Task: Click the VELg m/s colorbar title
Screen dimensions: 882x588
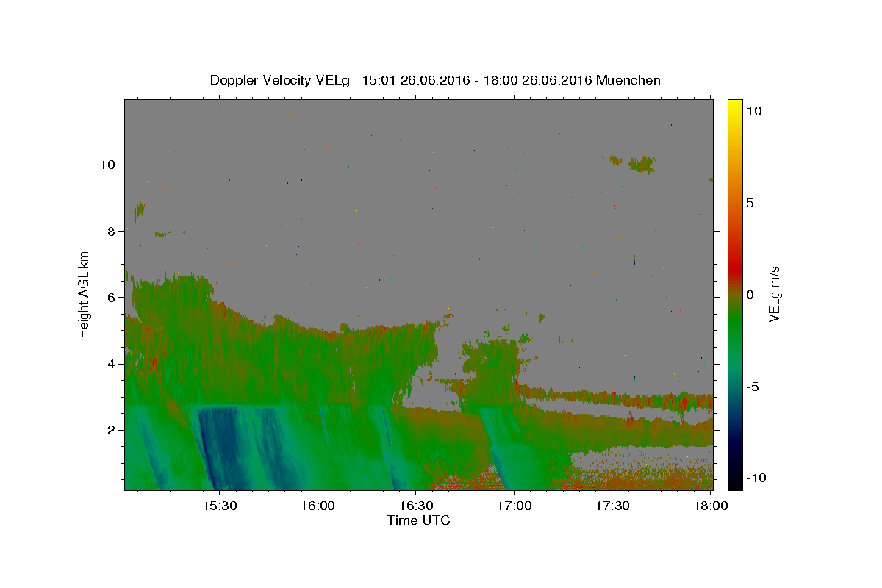Action: click(x=774, y=294)
